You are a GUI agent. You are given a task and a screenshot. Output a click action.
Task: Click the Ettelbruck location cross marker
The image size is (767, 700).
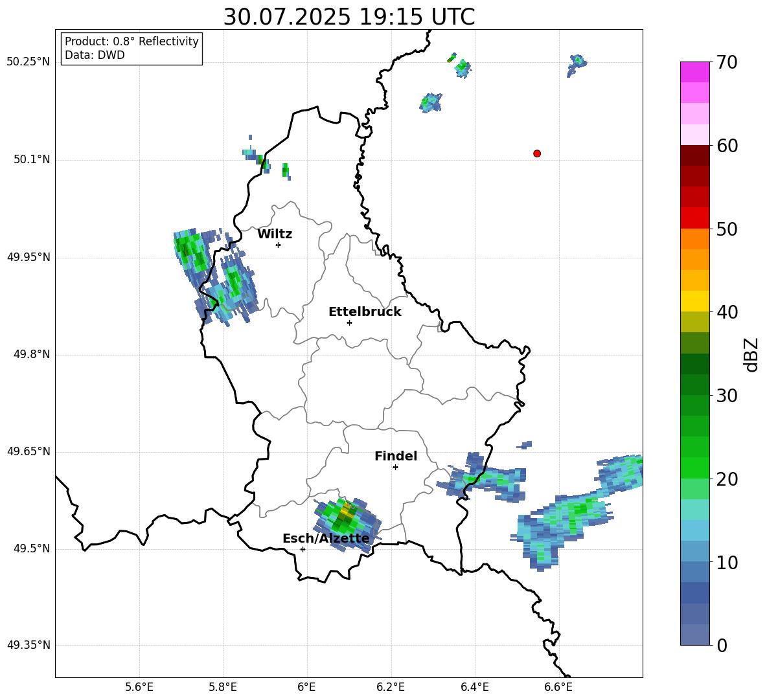click(x=349, y=322)
